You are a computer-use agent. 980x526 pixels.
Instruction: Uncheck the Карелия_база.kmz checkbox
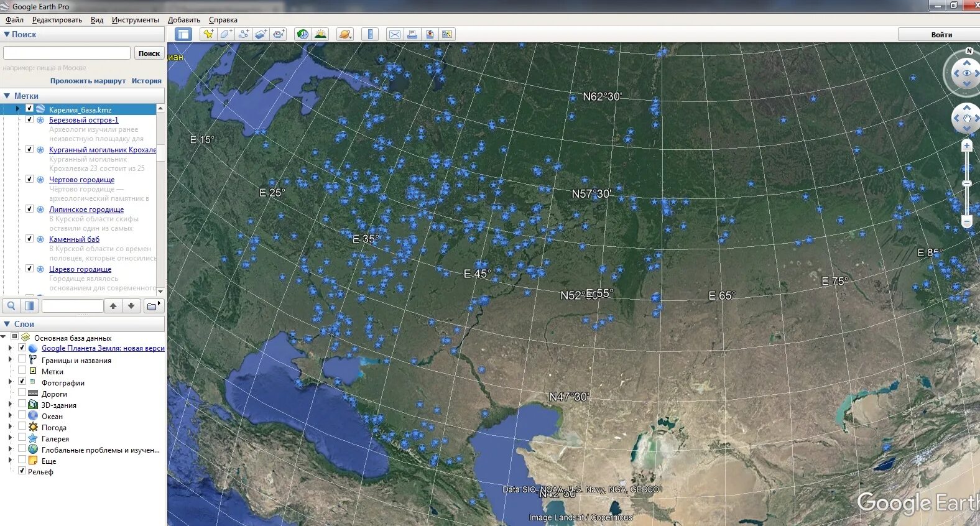pyautogui.click(x=29, y=109)
